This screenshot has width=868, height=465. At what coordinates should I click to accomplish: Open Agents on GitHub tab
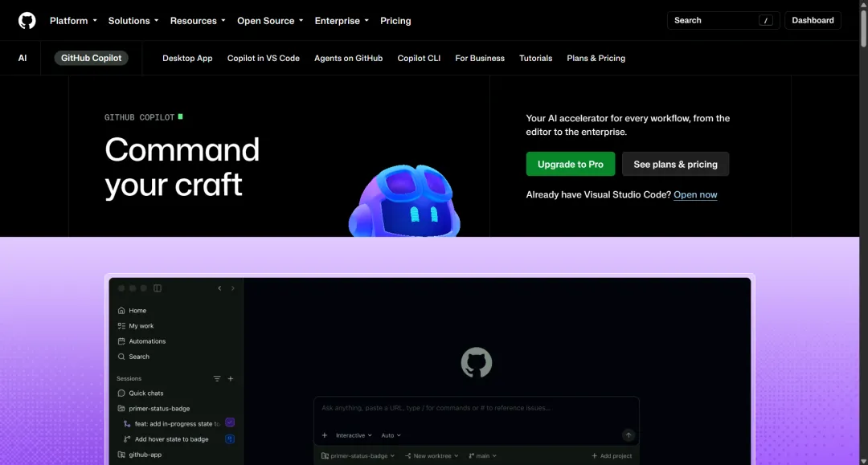click(x=348, y=58)
